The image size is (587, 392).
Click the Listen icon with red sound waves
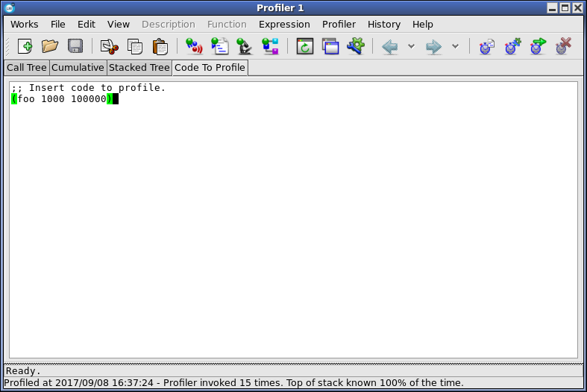194,47
